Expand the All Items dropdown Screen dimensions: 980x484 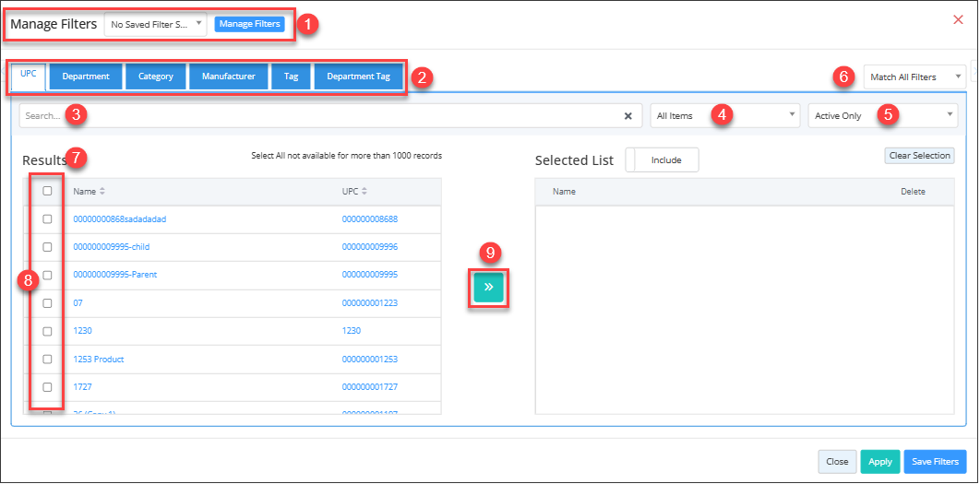(725, 116)
